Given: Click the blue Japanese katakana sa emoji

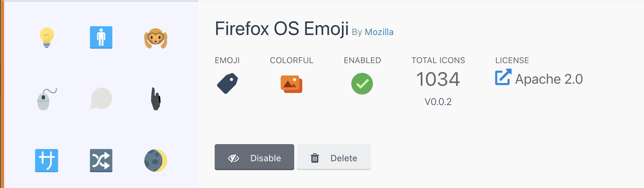Looking at the screenshot, I should [47, 161].
